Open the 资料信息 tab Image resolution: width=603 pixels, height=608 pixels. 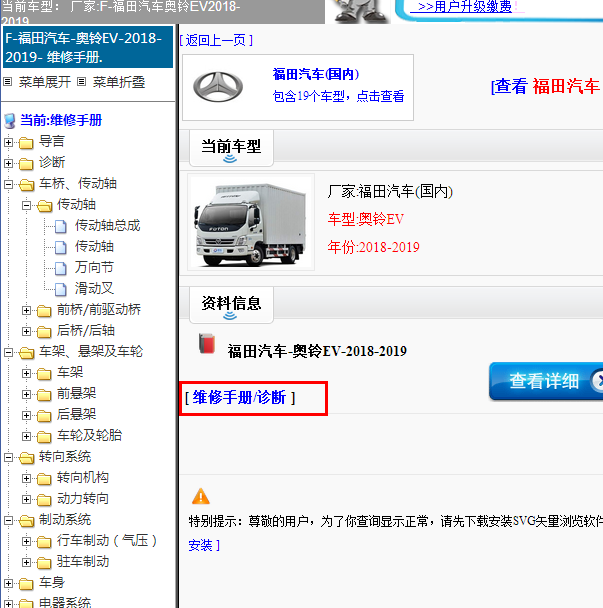pos(231,306)
